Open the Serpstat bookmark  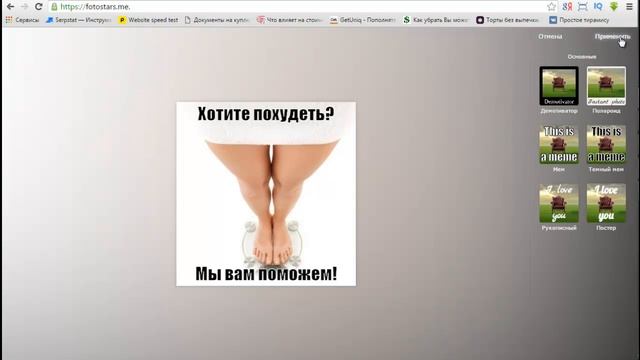78,20
